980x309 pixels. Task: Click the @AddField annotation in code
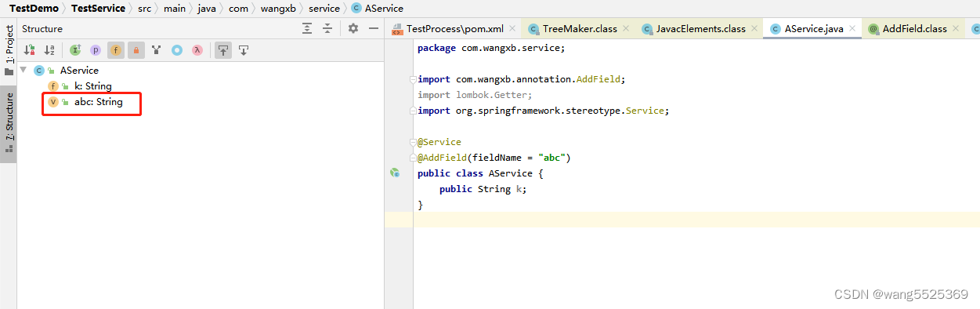click(443, 158)
